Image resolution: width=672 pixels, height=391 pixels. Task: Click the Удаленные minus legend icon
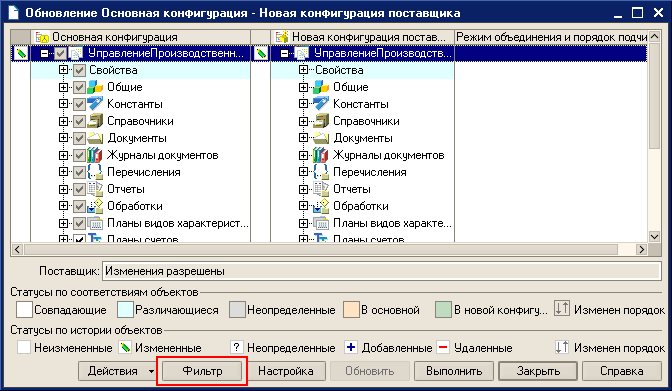(x=444, y=347)
